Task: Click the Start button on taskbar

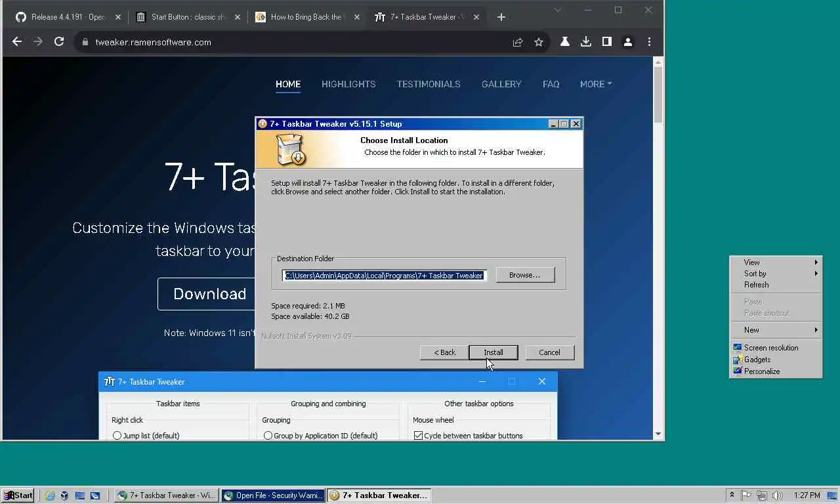Action: coord(18,495)
